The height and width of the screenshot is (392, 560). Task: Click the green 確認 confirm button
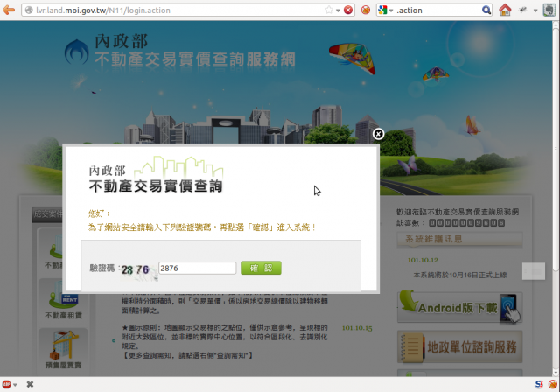(261, 268)
